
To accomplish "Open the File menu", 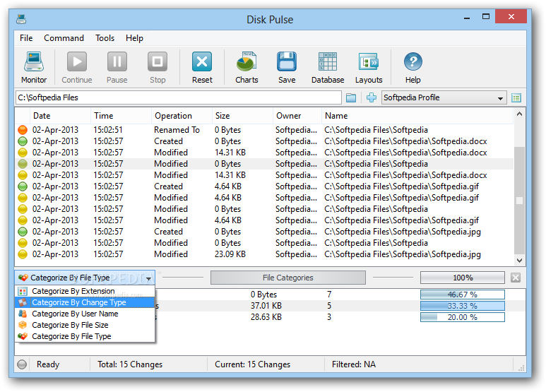I will [26, 38].
